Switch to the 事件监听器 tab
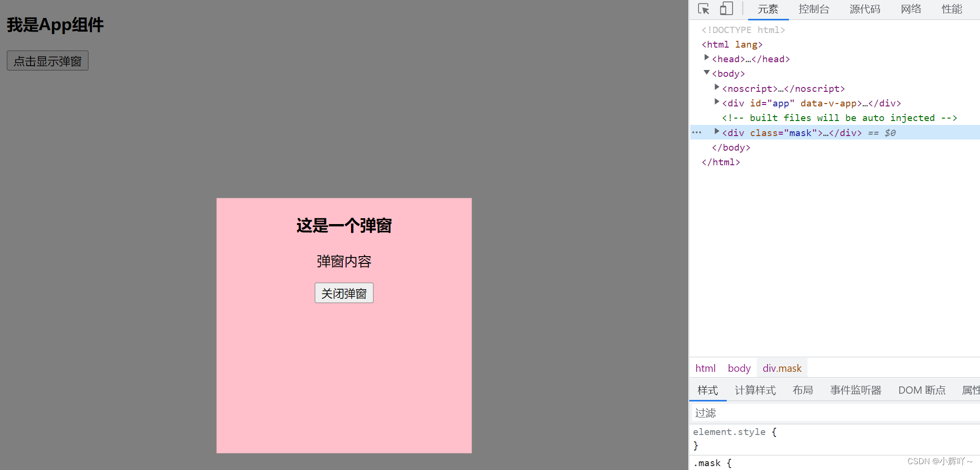980x470 pixels. pos(856,390)
